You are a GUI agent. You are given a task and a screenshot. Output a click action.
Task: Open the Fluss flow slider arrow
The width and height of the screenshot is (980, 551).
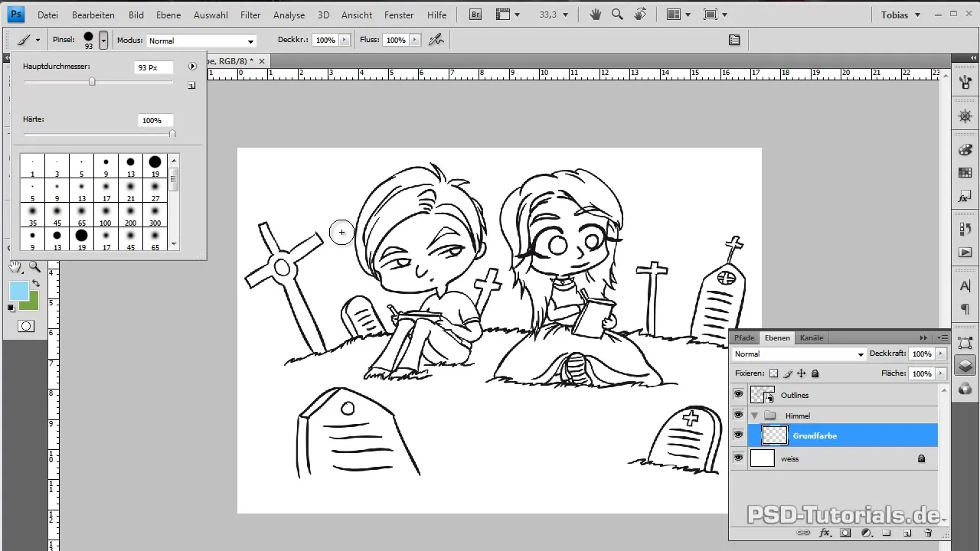pyautogui.click(x=414, y=40)
